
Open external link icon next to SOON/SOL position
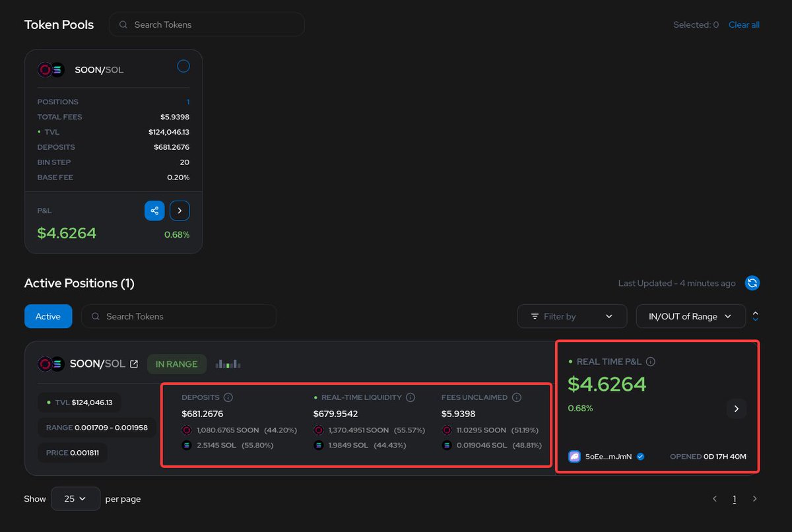[x=134, y=364]
